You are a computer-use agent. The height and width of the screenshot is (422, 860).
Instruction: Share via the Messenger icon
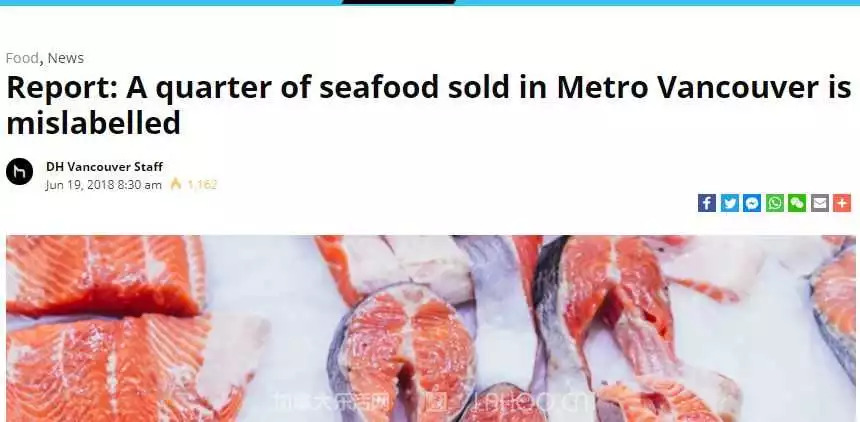(752, 203)
